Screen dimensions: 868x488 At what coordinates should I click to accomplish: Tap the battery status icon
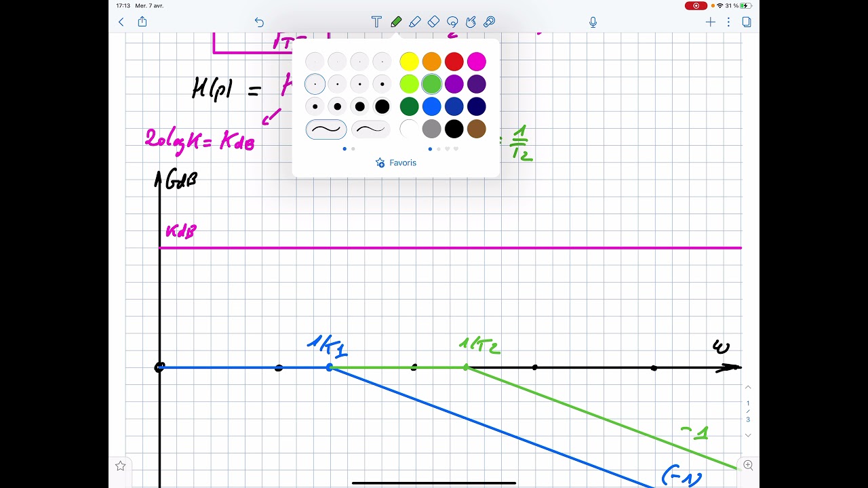(x=746, y=5)
